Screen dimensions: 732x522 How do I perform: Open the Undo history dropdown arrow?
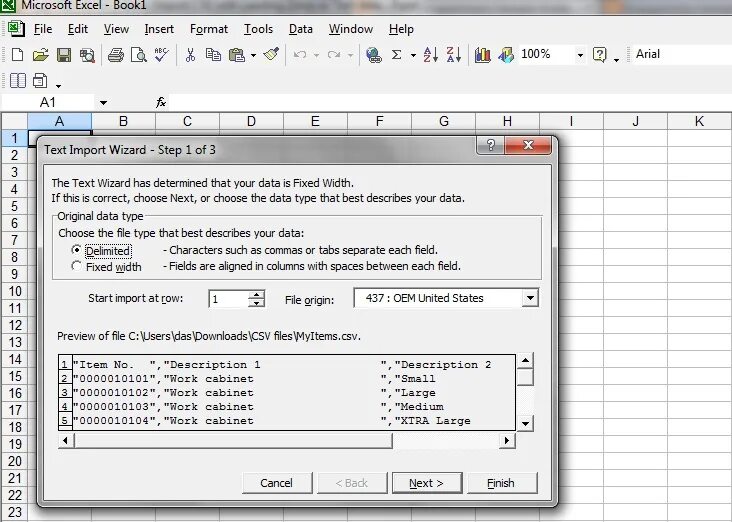click(316, 56)
